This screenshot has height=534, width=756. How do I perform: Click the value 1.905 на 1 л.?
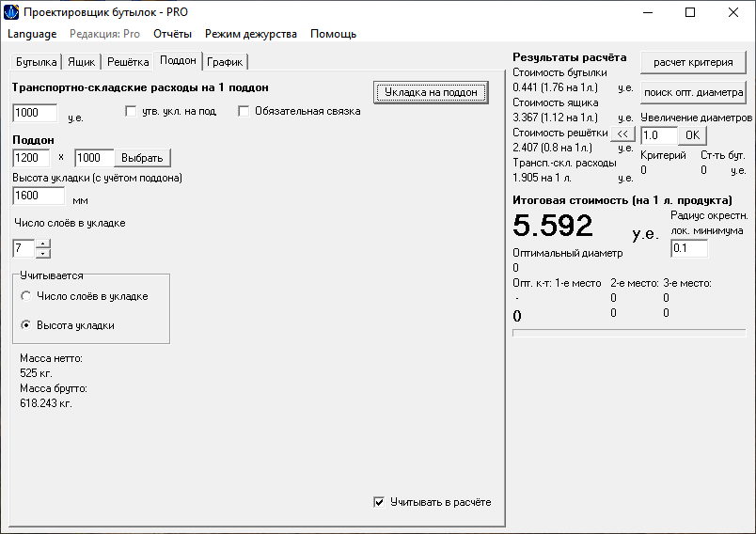click(x=542, y=178)
